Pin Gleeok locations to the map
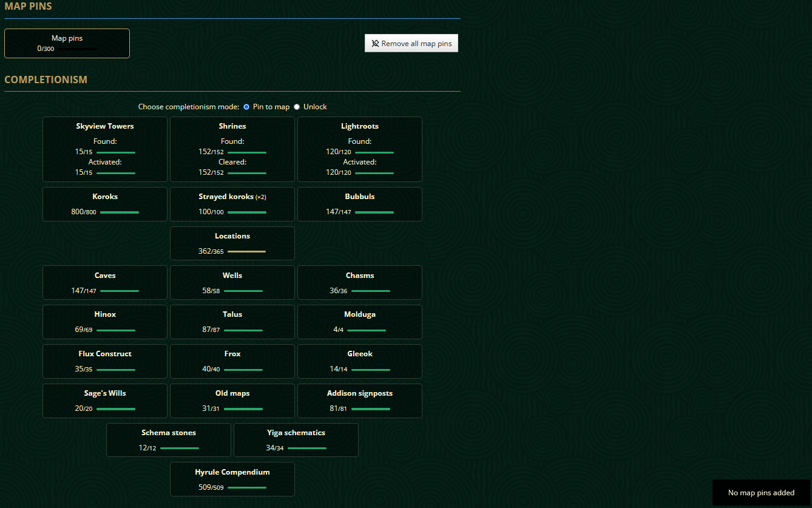Viewport: 812px width, 508px height. click(x=359, y=361)
